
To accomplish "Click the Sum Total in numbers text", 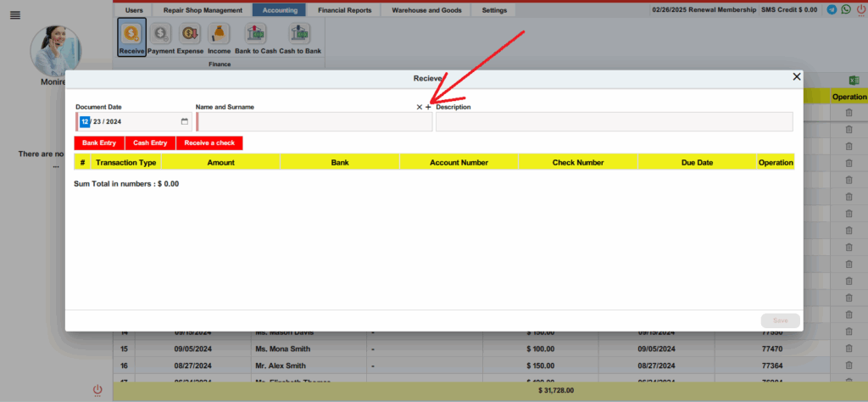I will [126, 184].
